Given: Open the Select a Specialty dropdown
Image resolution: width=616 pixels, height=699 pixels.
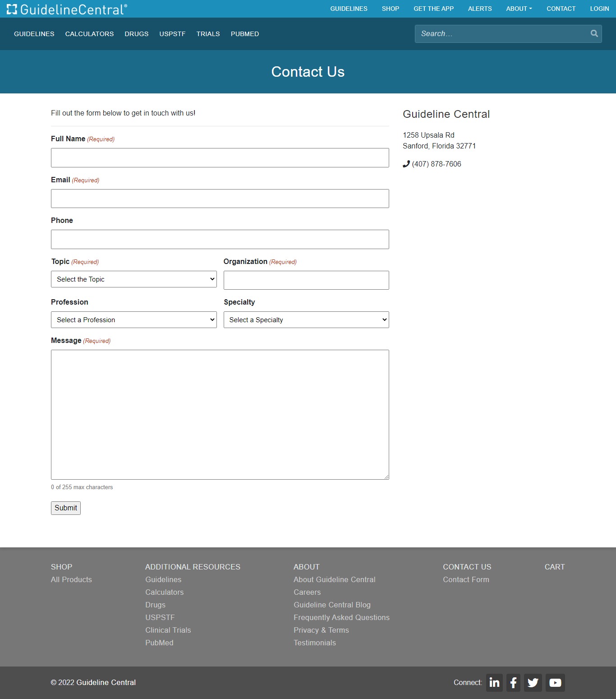Looking at the screenshot, I should (306, 320).
